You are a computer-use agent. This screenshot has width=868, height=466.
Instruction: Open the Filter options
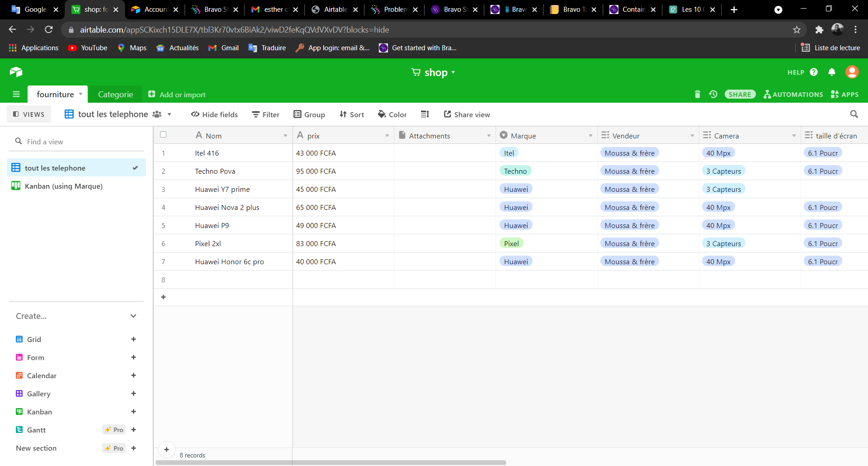[266, 114]
